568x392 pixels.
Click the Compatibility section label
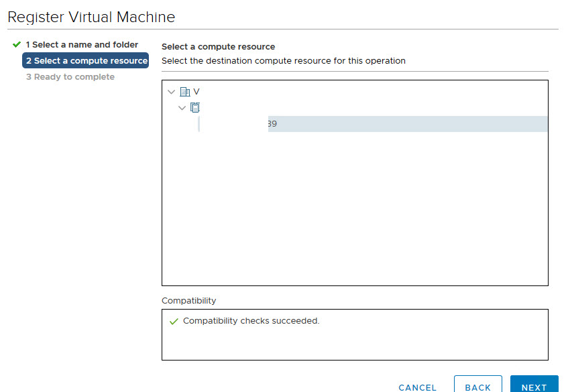[188, 301]
